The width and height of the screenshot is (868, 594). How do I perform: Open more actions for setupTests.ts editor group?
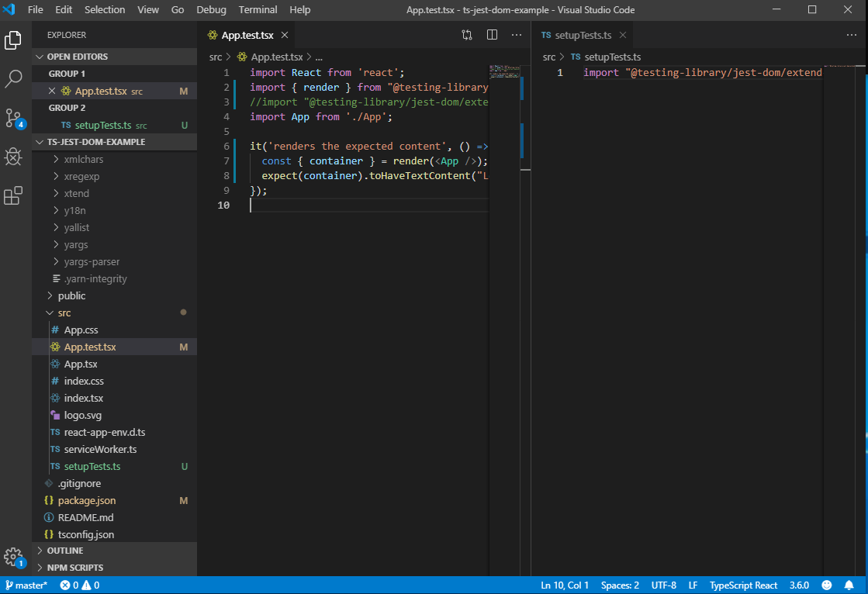tap(852, 35)
